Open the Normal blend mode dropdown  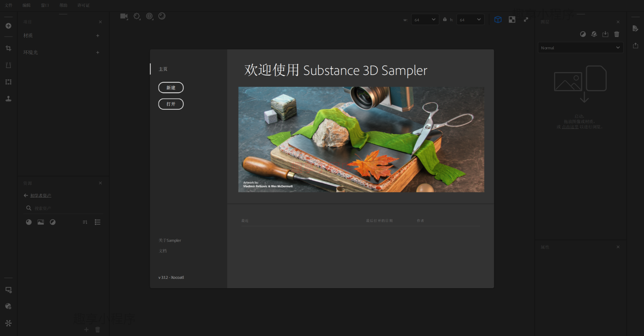point(581,48)
